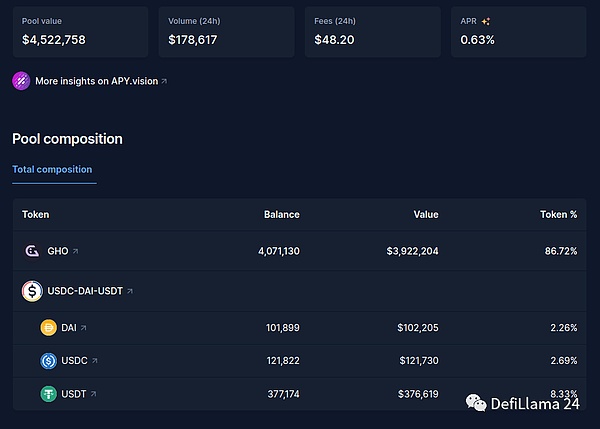
Task: Click the Fees (24h) card
Action: tap(372, 31)
